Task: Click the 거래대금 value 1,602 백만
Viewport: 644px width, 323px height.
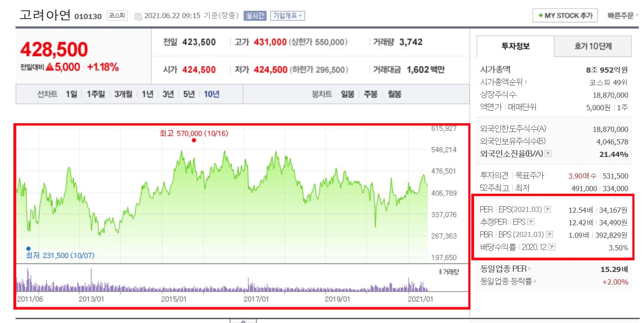Action: pos(426,70)
